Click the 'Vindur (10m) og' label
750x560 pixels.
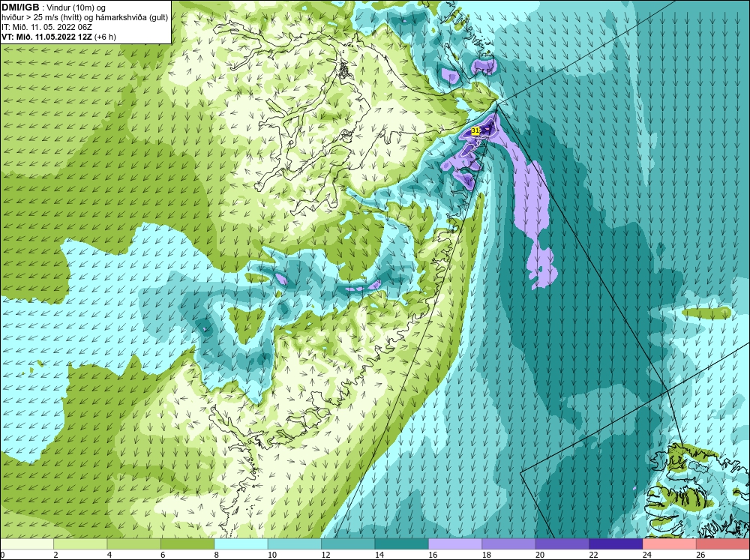(x=77, y=7)
